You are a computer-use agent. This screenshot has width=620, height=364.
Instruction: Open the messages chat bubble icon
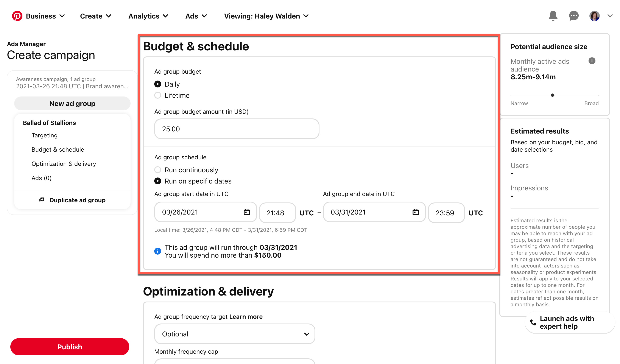click(x=573, y=16)
